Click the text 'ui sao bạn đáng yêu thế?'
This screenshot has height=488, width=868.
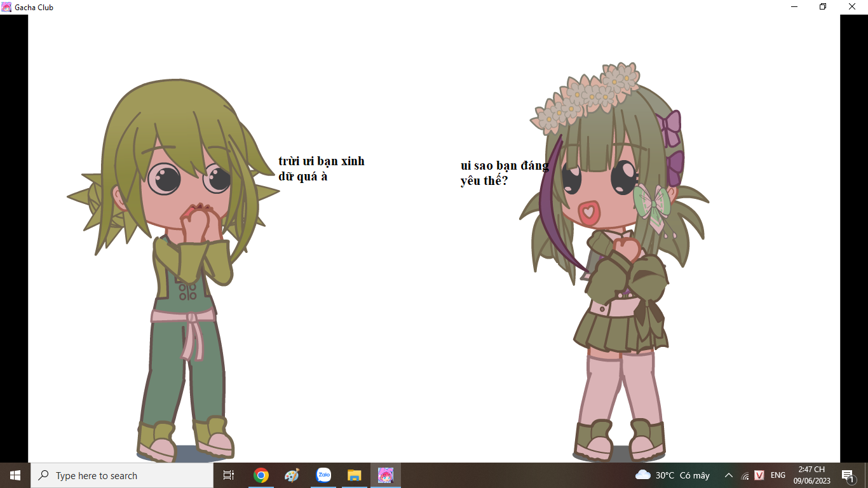pos(505,173)
